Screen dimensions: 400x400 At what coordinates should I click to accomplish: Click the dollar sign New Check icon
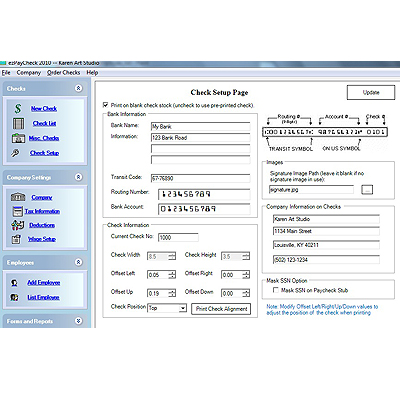18,108
